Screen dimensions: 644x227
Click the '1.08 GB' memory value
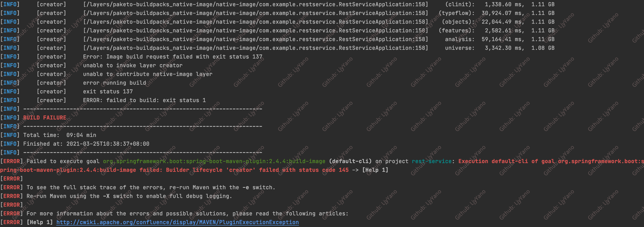543,48
